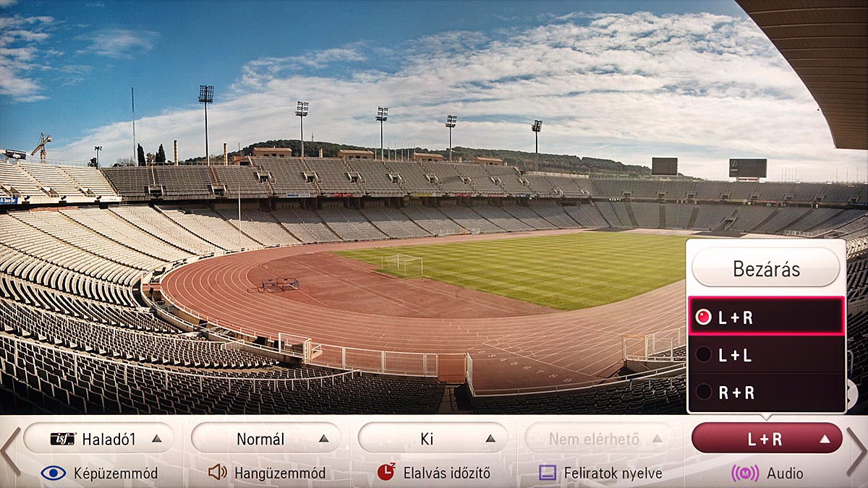Collapse the L + R audio dropdown
Viewport: 868px width, 488px height.
tap(767, 438)
